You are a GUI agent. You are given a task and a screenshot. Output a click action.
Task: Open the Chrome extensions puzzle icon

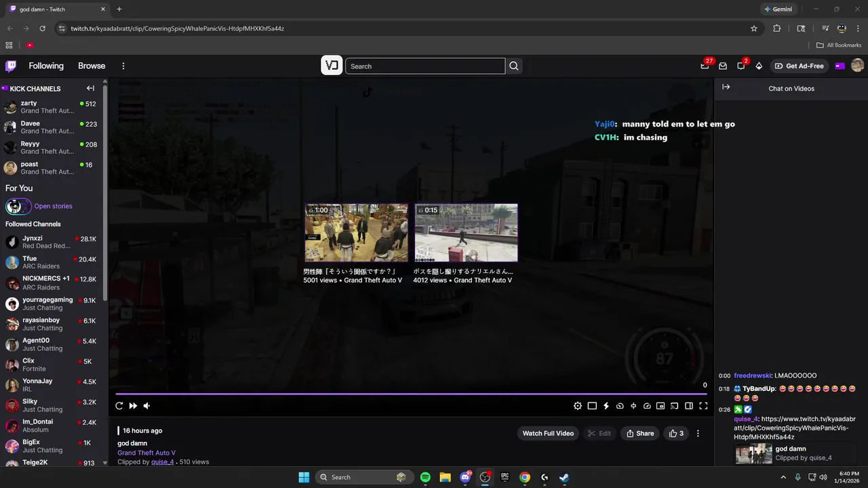pyautogui.click(x=777, y=28)
